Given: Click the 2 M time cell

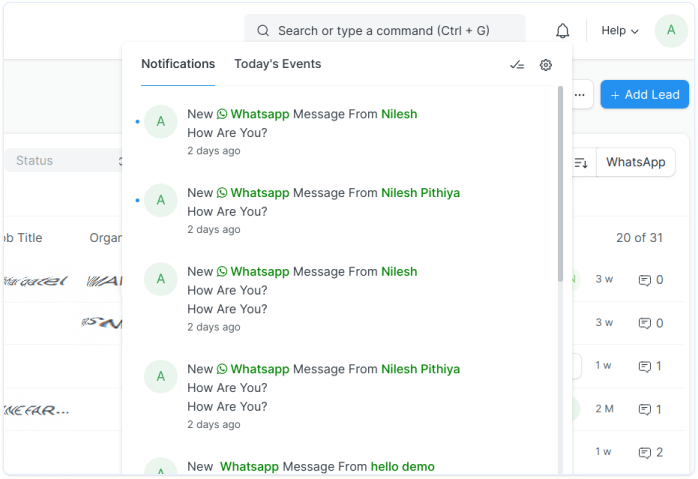Looking at the screenshot, I should pyautogui.click(x=605, y=409).
